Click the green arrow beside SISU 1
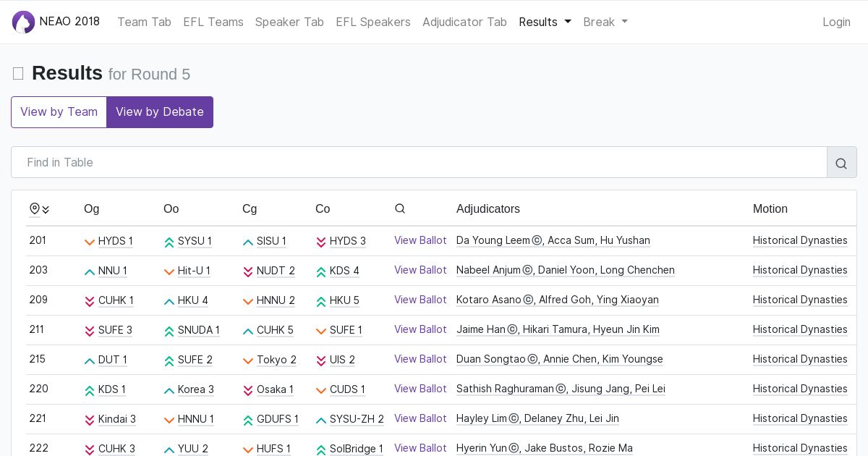Screen dimensions: 868x456 click(x=248, y=242)
